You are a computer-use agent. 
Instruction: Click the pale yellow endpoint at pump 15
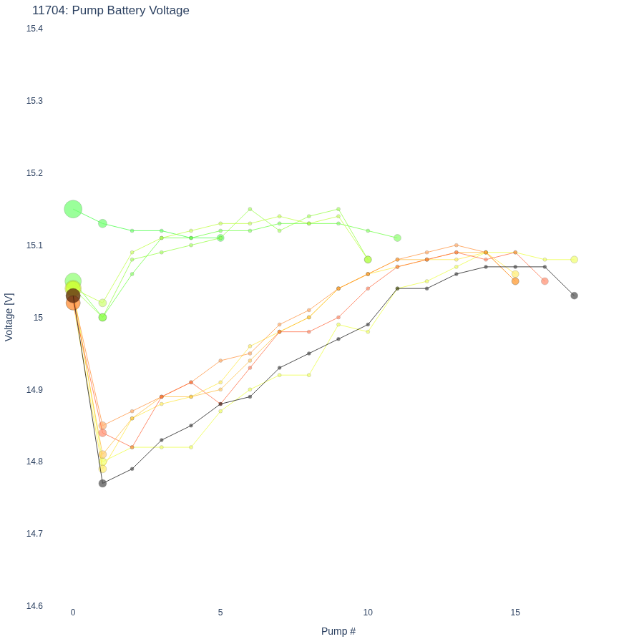tap(515, 274)
